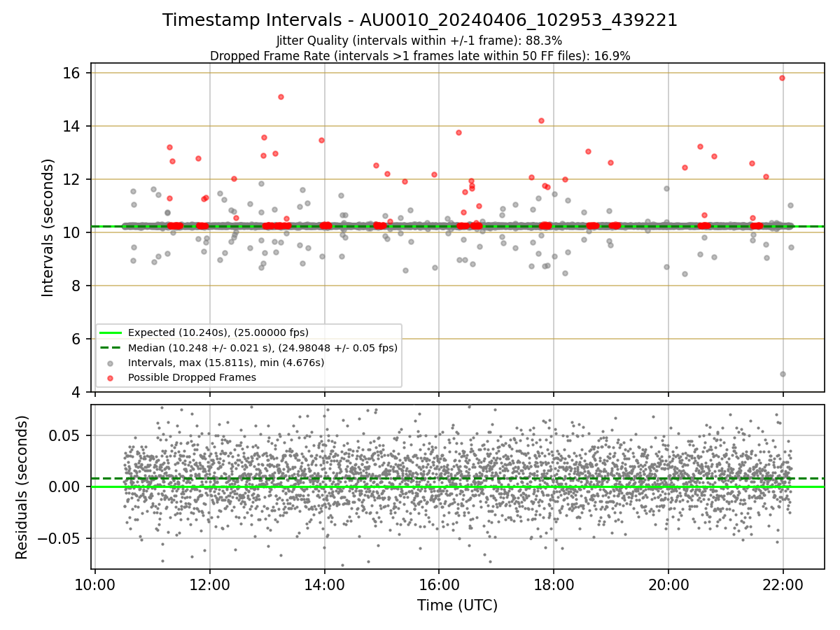Click the legend entry starting 'Median (10.248 +/- 0.021 s)'

pyautogui.click(x=262, y=347)
